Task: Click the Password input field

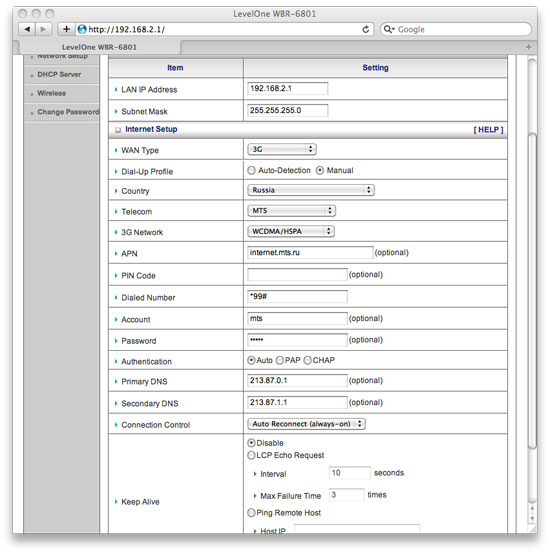Action: 297,340
